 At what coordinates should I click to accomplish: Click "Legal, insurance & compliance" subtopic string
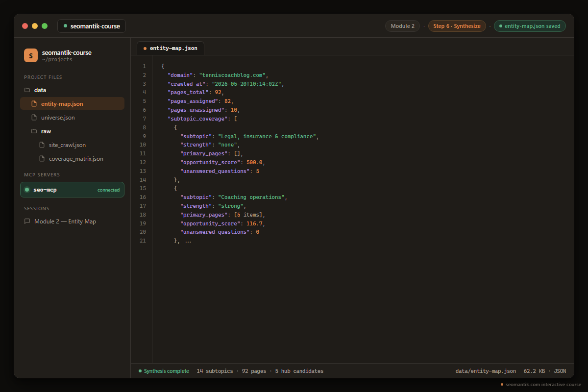click(268, 136)
